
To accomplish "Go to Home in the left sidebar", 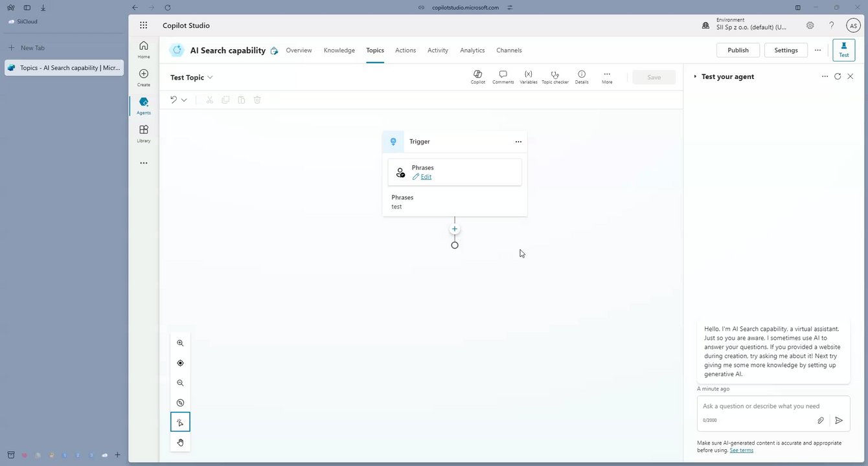I will pos(144,50).
